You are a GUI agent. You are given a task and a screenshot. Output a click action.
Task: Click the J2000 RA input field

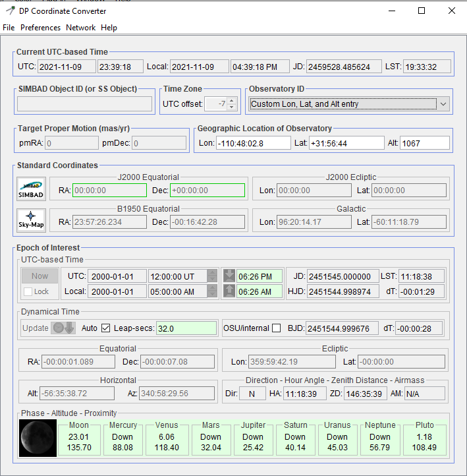pyautogui.click(x=109, y=191)
